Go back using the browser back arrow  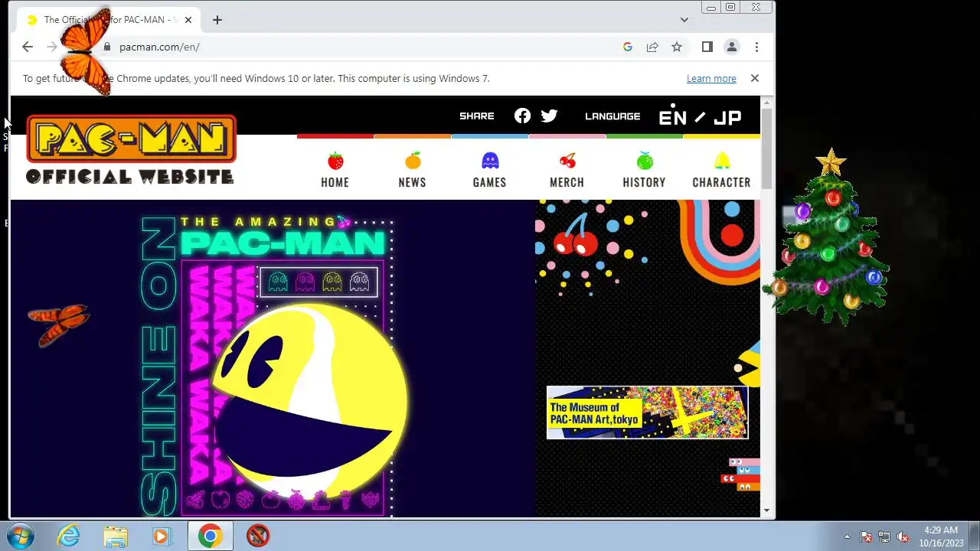pos(28,47)
